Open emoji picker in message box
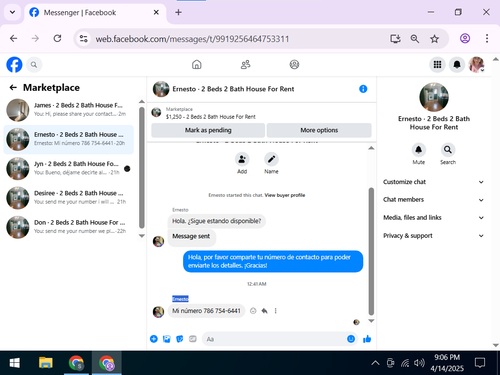 pyautogui.click(x=351, y=339)
